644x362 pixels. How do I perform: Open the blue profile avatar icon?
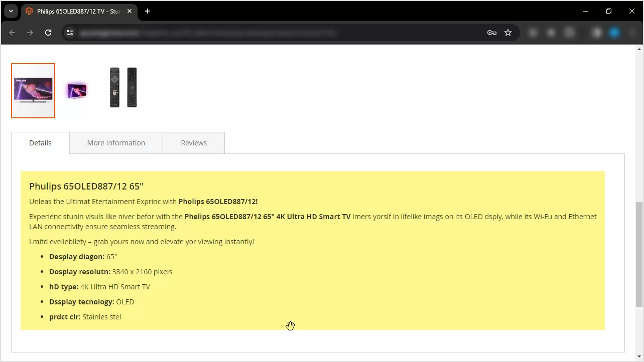(615, 33)
